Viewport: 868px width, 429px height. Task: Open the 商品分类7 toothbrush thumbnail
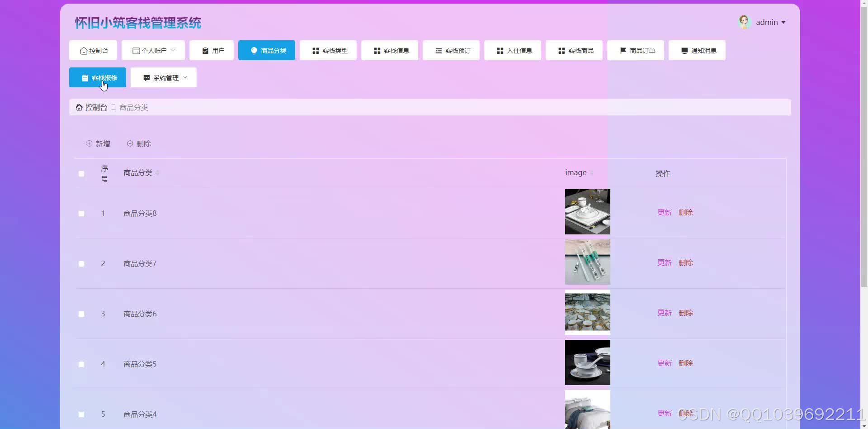(x=588, y=262)
